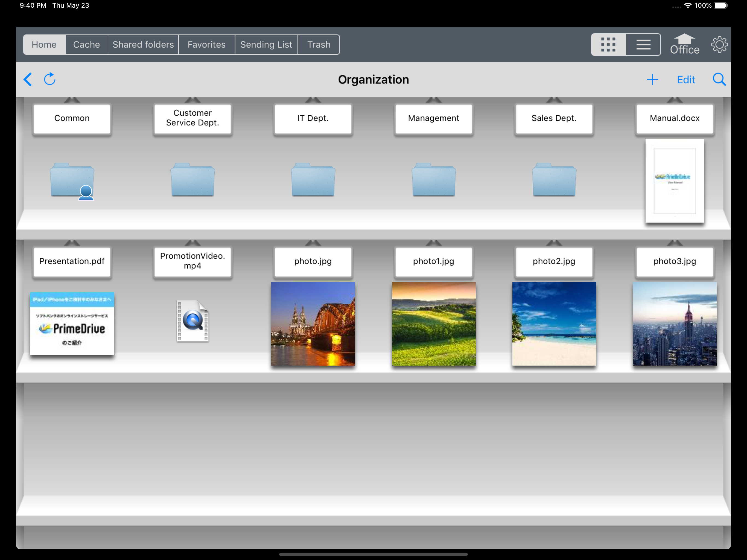Open the Sending List tab

pos(266,45)
